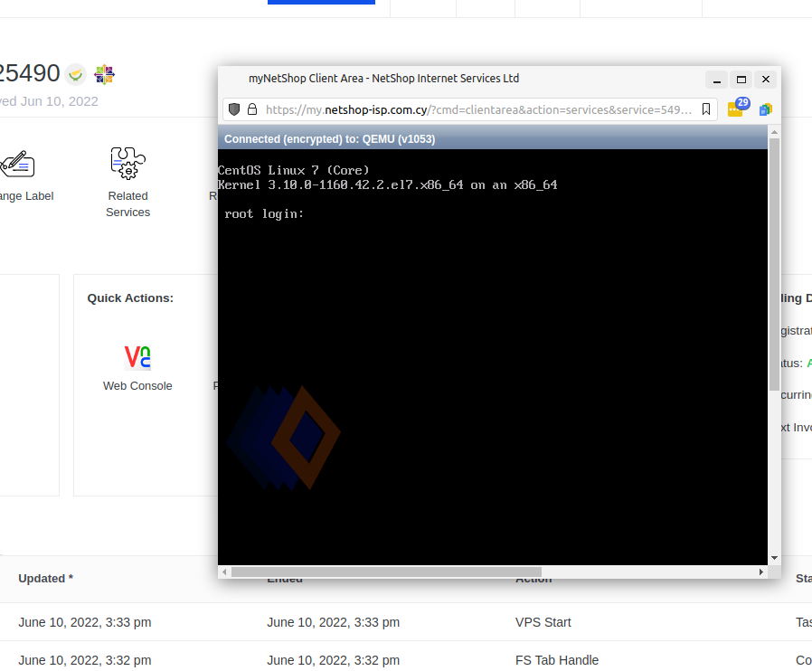Maximize the myNetShop console window
The width and height of the screenshot is (812, 671).
tap(741, 80)
